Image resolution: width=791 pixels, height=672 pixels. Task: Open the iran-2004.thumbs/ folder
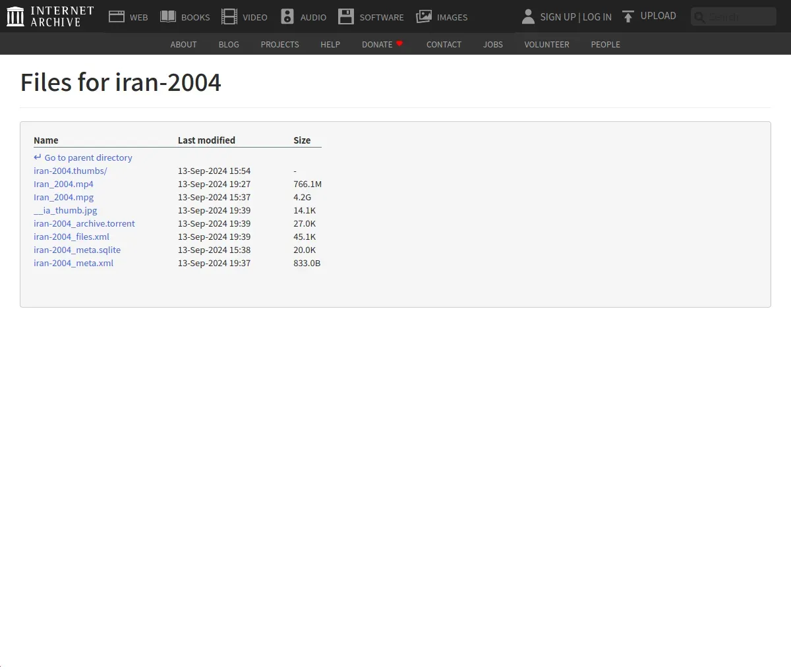[71, 171]
